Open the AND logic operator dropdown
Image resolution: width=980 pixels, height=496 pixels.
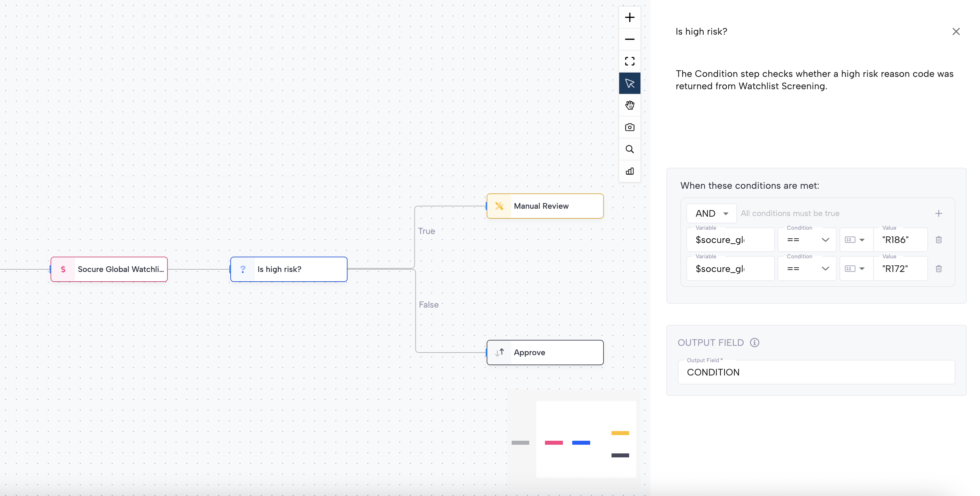tap(711, 213)
